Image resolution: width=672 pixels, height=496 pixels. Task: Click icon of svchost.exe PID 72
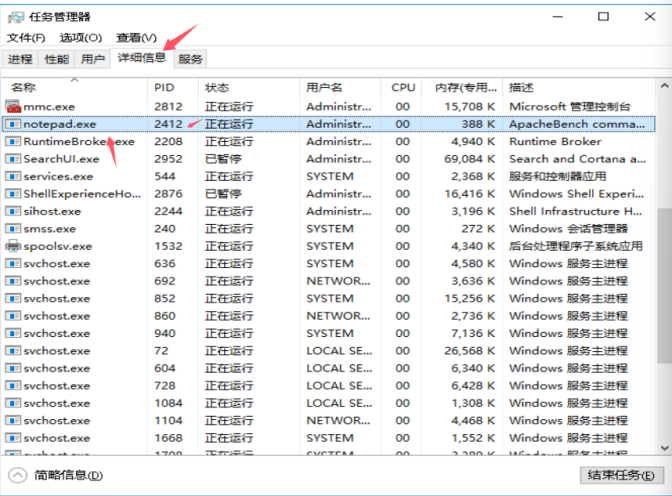[13, 351]
